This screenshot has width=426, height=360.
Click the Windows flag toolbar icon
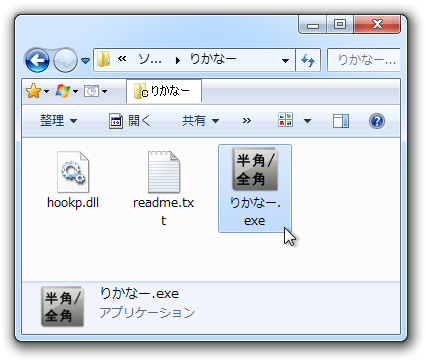pyautogui.click(x=63, y=91)
